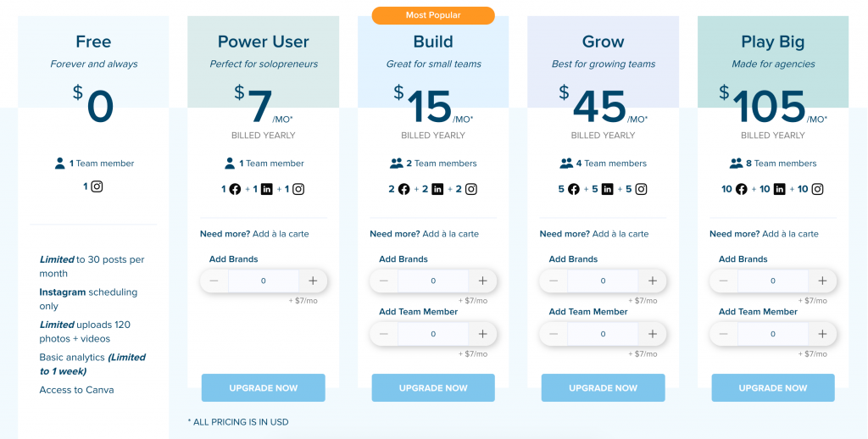Decrease Add Brands count in Build plan
This screenshot has height=439, width=868.
click(384, 281)
